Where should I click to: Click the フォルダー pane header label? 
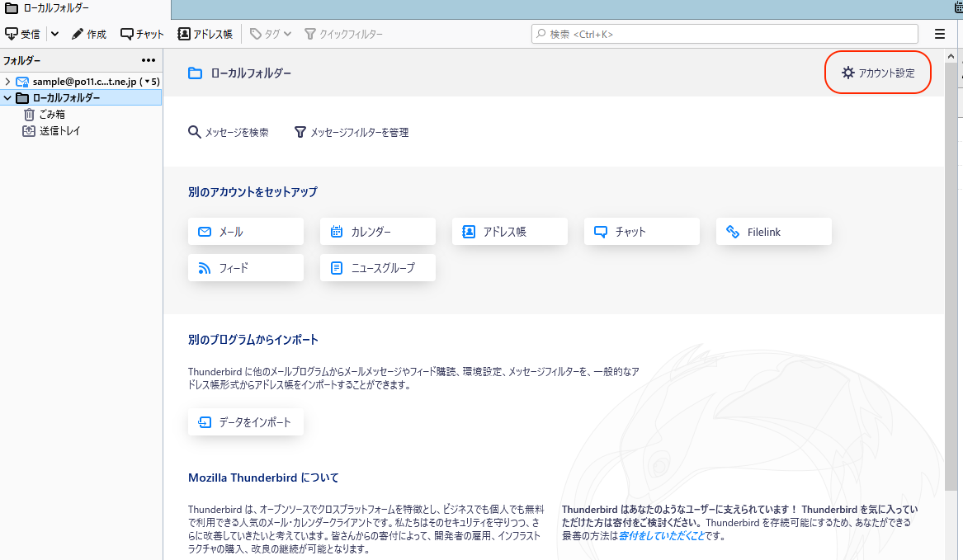pos(22,60)
